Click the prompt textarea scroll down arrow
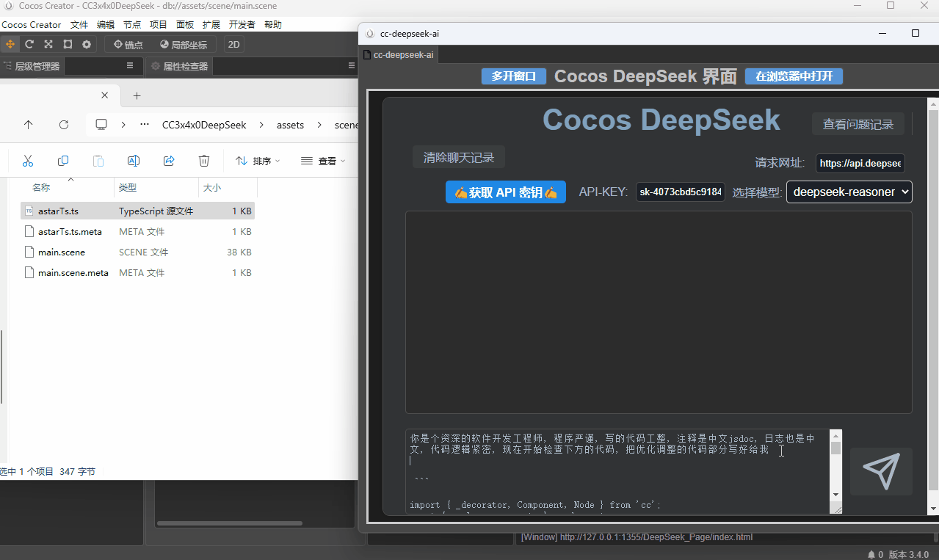Screen dimensions: 939x560 [x=835, y=495]
